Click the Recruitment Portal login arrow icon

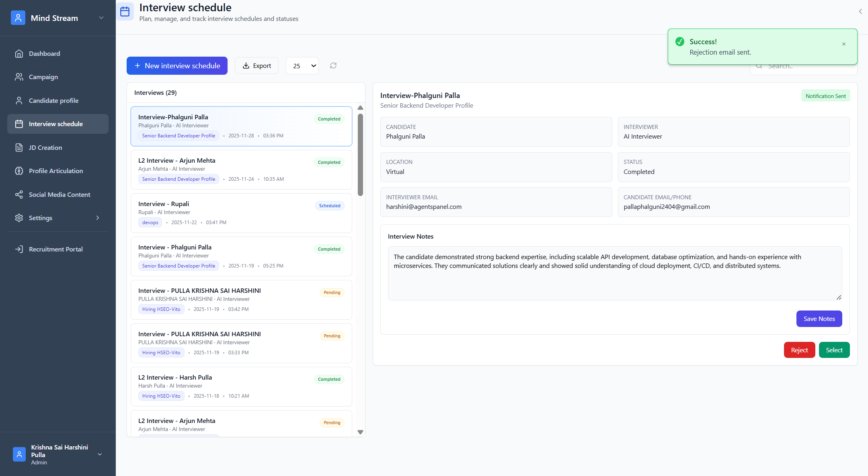click(19, 249)
